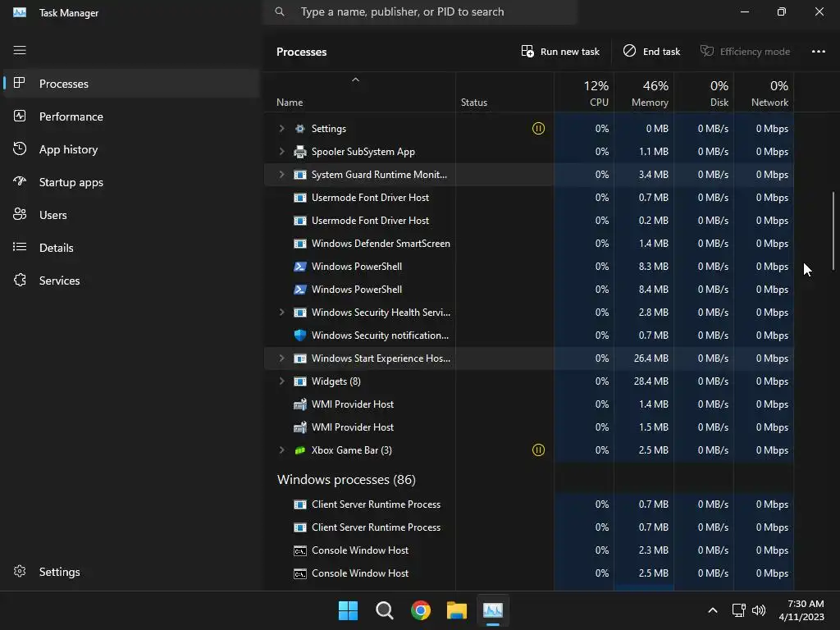Expand the Widgets (8) group
The height and width of the screenshot is (630, 840).
pyautogui.click(x=281, y=381)
